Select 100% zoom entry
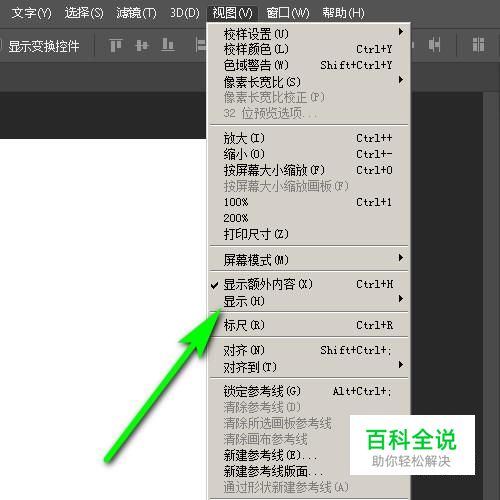This screenshot has height=500, width=500. pos(309,202)
